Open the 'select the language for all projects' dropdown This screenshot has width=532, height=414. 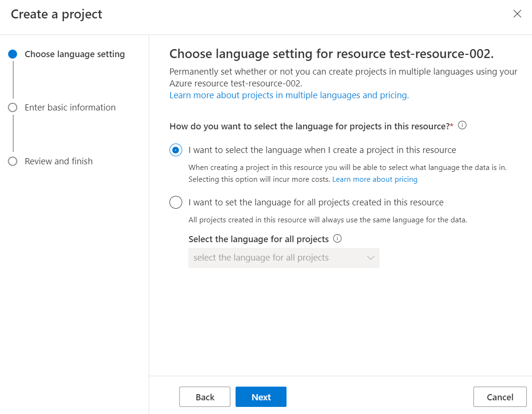(x=284, y=258)
